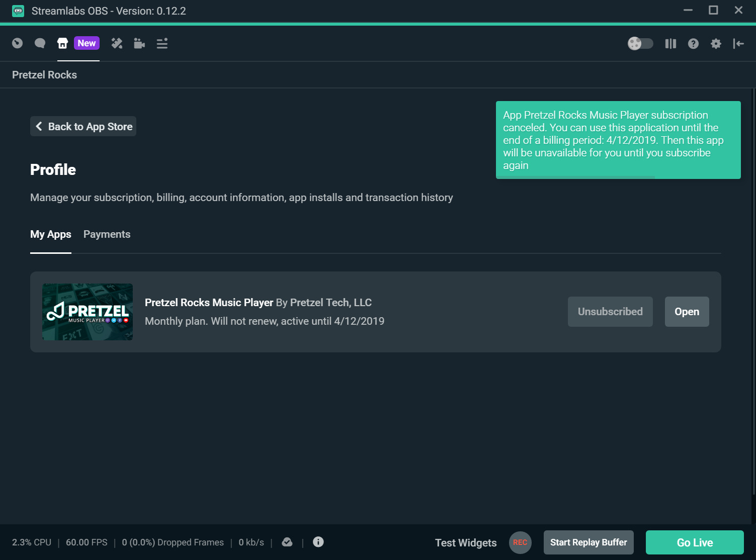Open the App Store storefront icon
Viewport: 756px width, 560px height.
pos(62,43)
